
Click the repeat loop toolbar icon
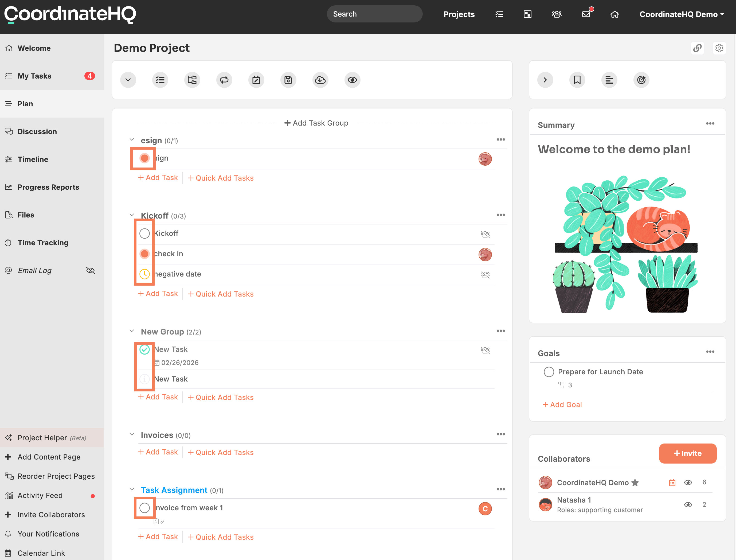[224, 80]
